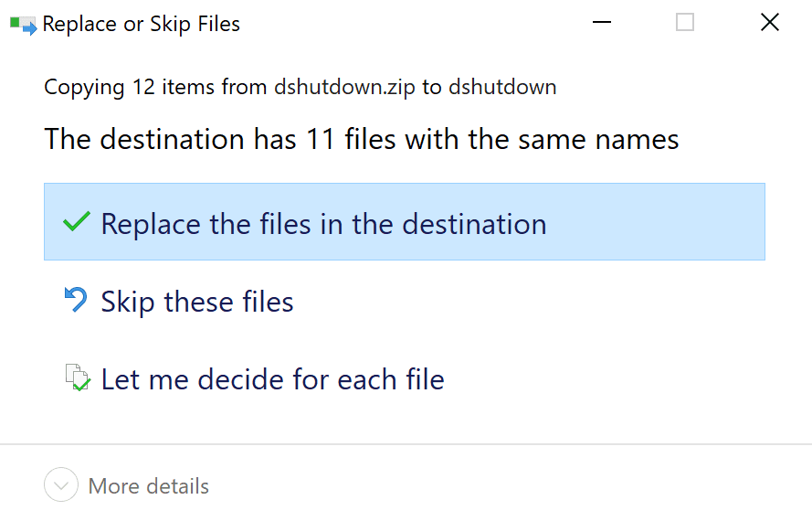Click the More details label
This screenshot has height=521, width=812.
coord(149,486)
